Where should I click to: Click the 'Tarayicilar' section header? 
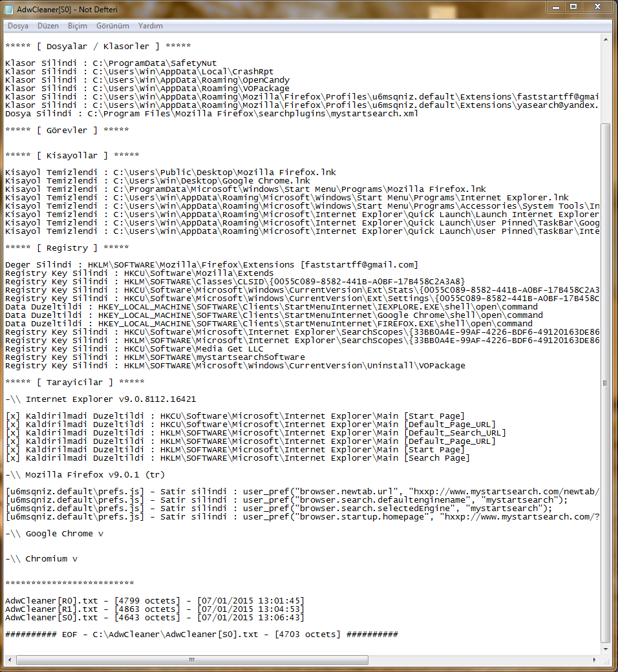pyautogui.click(x=74, y=383)
